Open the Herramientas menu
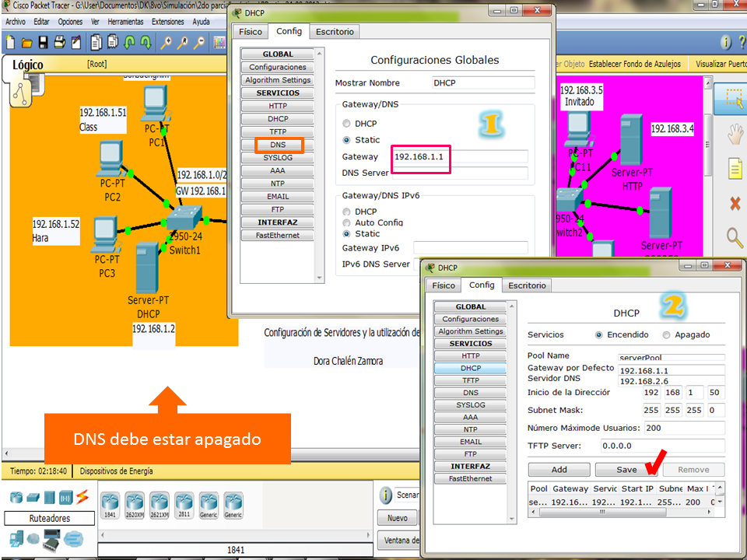This screenshot has width=747, height=560. [x=125, y=22]
